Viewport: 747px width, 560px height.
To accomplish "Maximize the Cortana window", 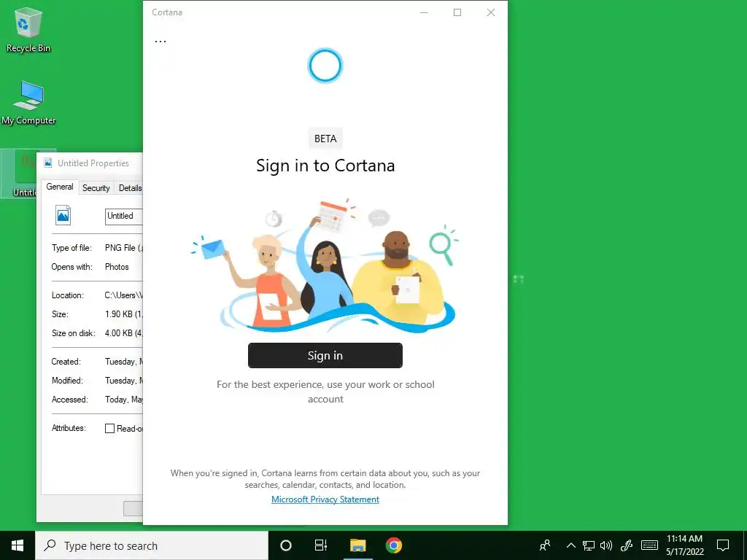I will coord(457,12).
